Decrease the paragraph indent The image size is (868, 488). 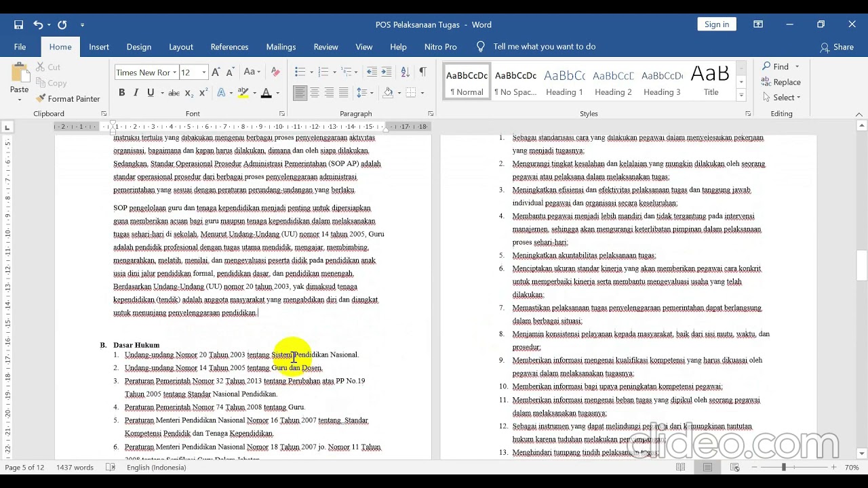(372, 72)
